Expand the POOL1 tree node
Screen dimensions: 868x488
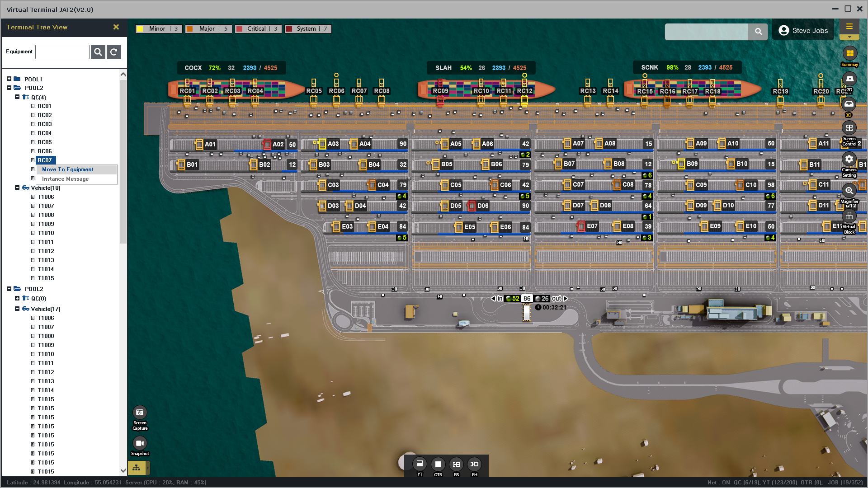tap(9, 79)
